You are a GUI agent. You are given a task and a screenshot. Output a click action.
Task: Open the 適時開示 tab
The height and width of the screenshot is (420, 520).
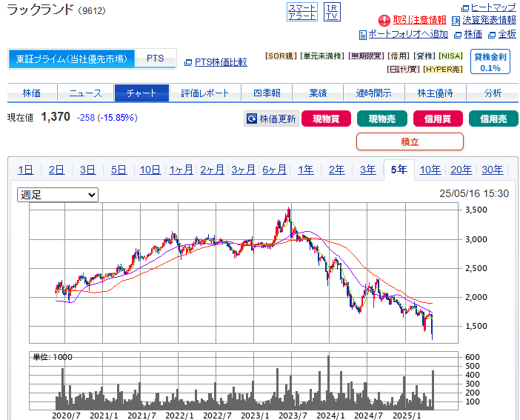(374, 93)
